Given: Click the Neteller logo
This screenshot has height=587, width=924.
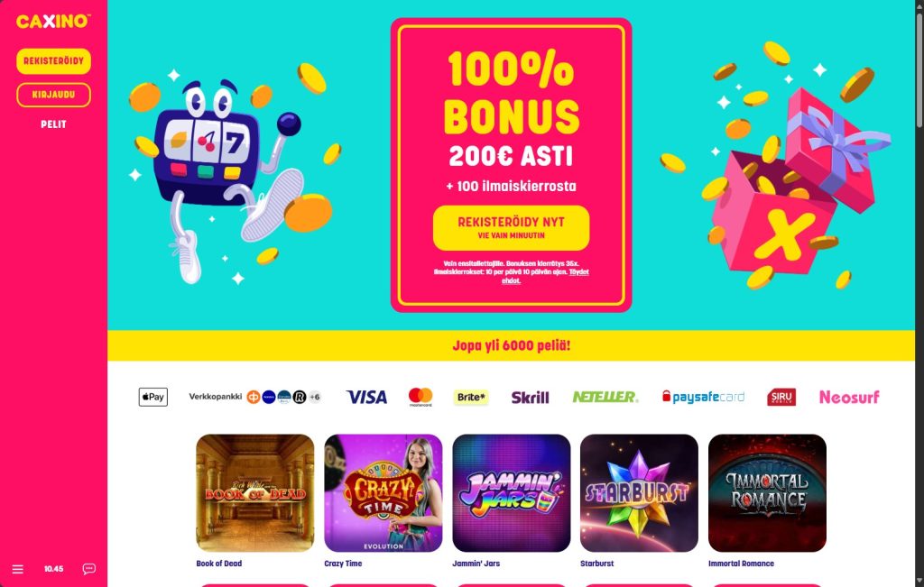Looking at the screenshot, I should coord(605,397).
